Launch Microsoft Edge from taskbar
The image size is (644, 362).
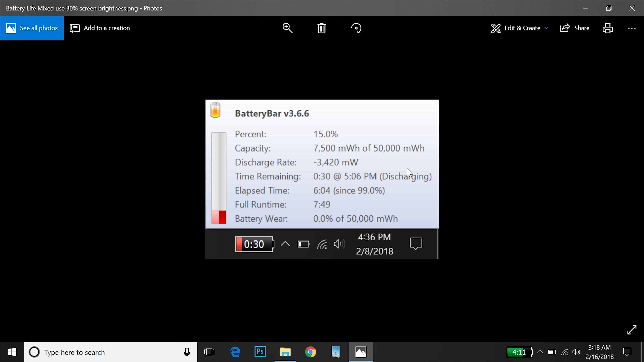[235, 352]
